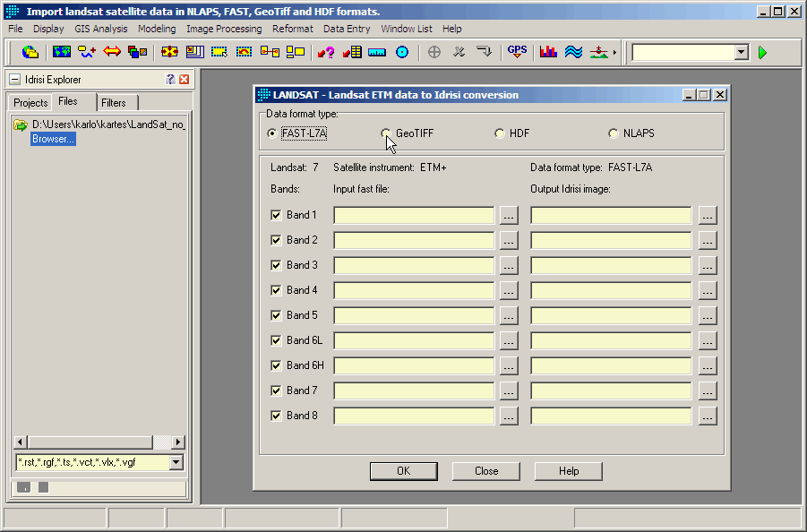This screenshot has height=532, width=807.
Task: Open the Reformat menu
Action: 292,29
